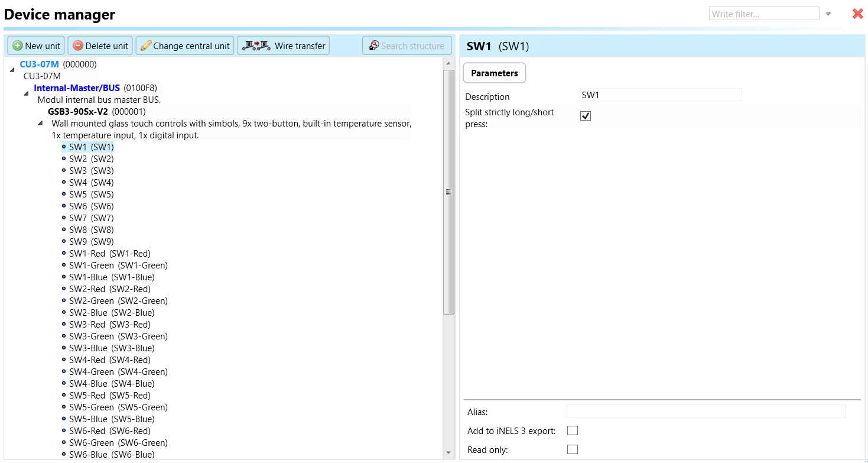Click the tree vertical scrollbar thumb

pyautogui.click(x=448, y=192)
